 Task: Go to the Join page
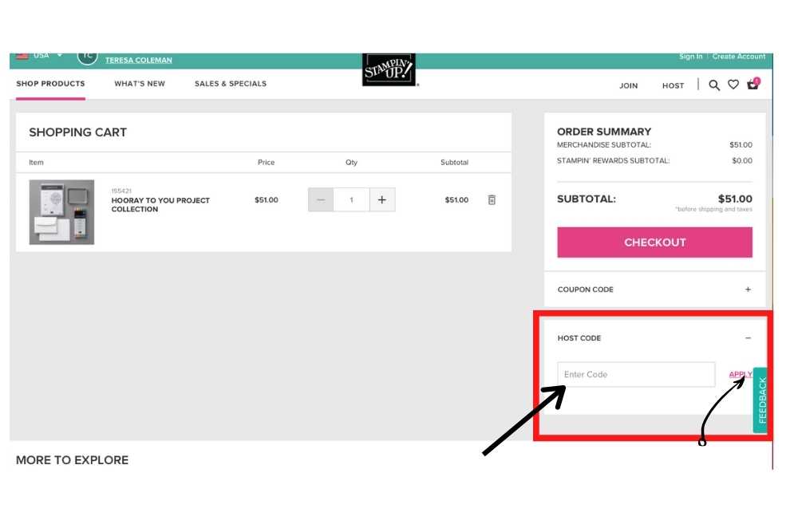pyautogui.click(x=629, y=85)
